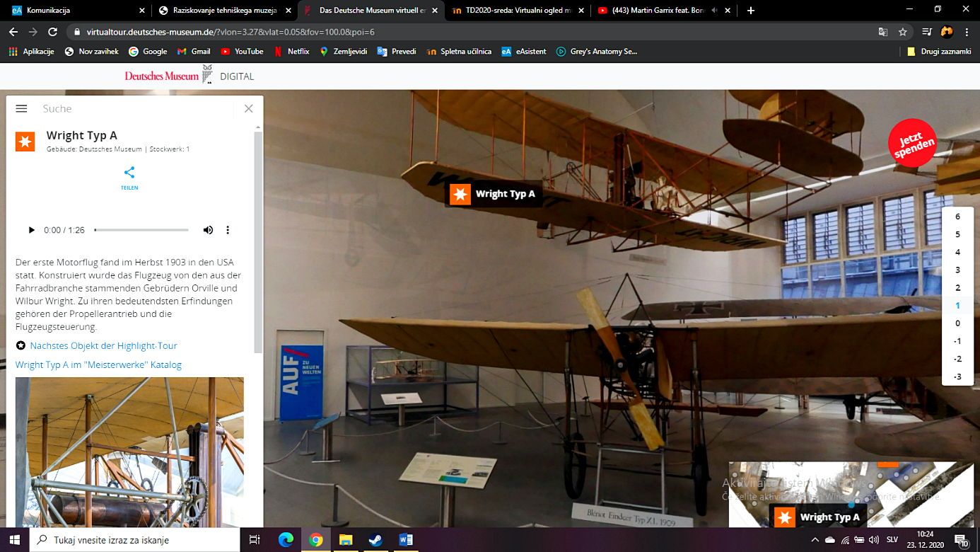Viewport: 980px width, 552px height.
Task: Select floor -2 in the level selector
Action: pyautogui.click(x=957, y=359)
